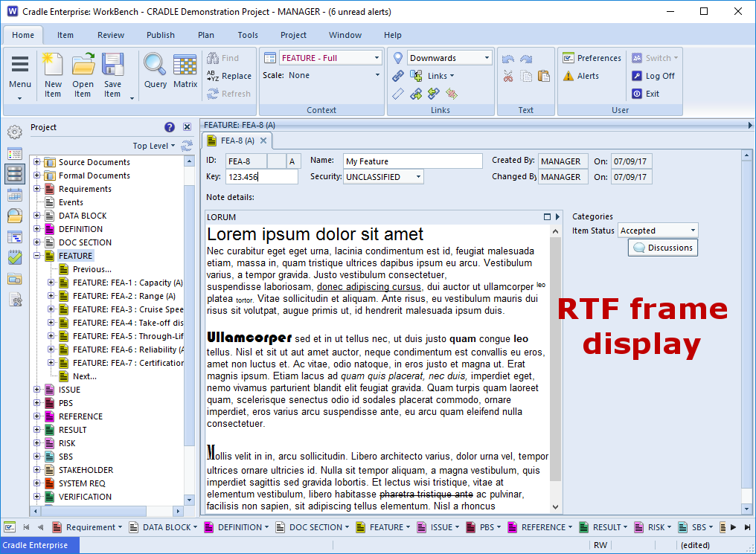Open the Menu button in ribbon

coord(20,76)
